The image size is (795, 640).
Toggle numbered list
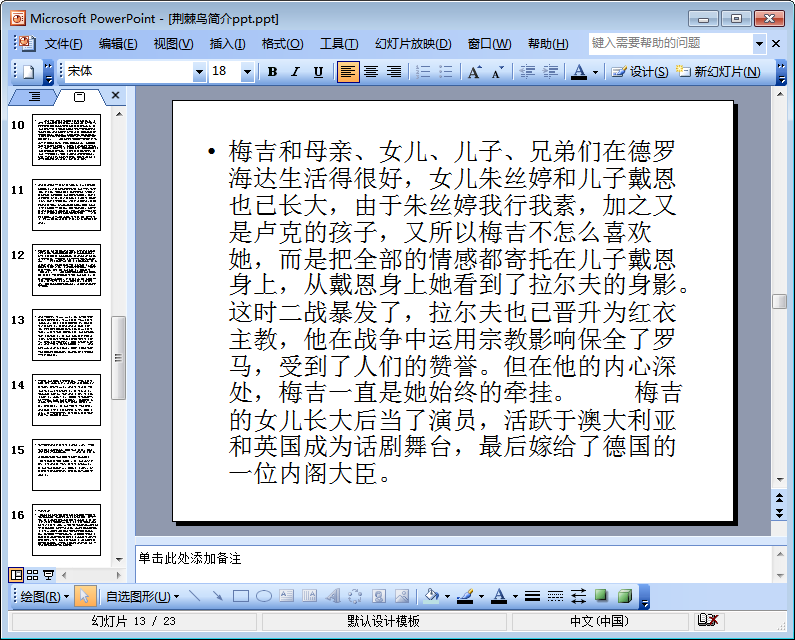[x=423, y=72]
